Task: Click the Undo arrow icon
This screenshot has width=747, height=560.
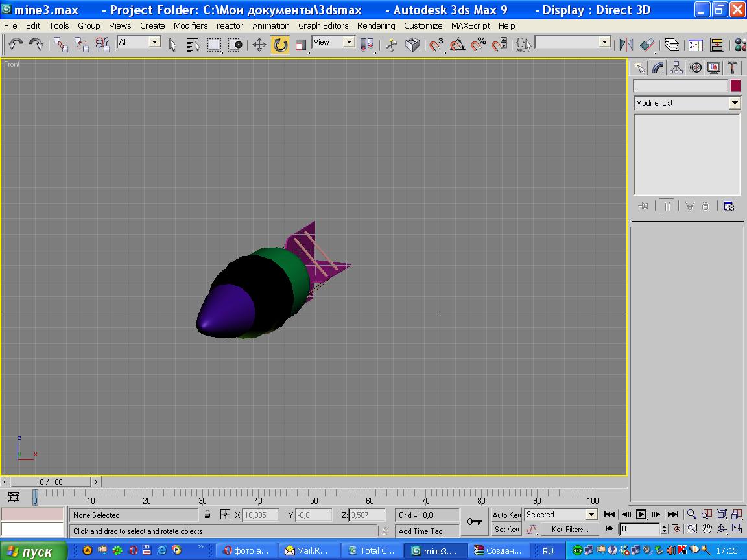Action: pyautogui.click(x=16, y=45)
